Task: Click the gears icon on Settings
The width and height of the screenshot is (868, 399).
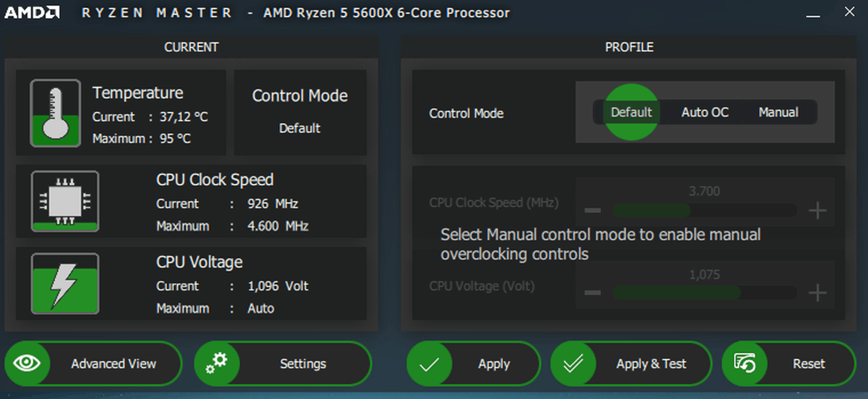Action: pos(216,363)
